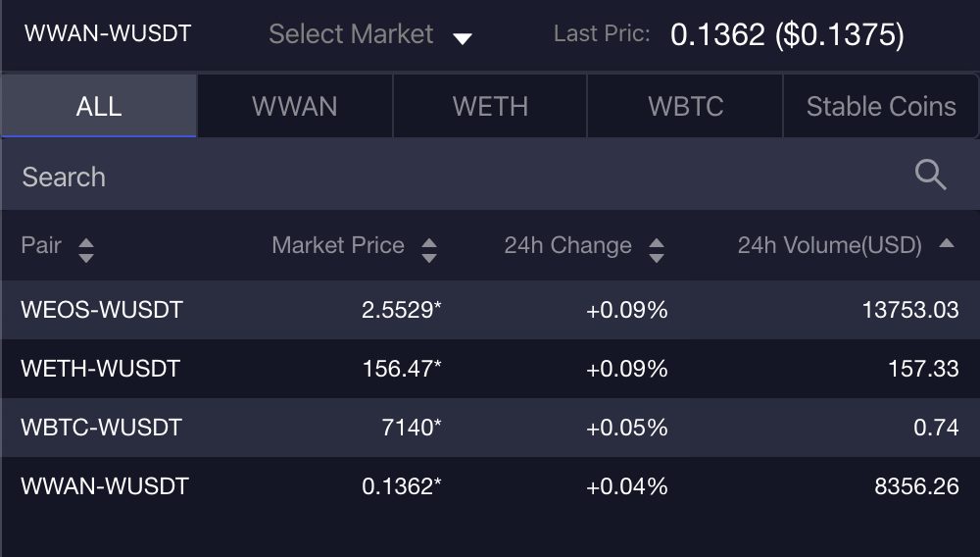
Task: Click the 24h Volume(USD) header
Action: click(x=829, y=245)
